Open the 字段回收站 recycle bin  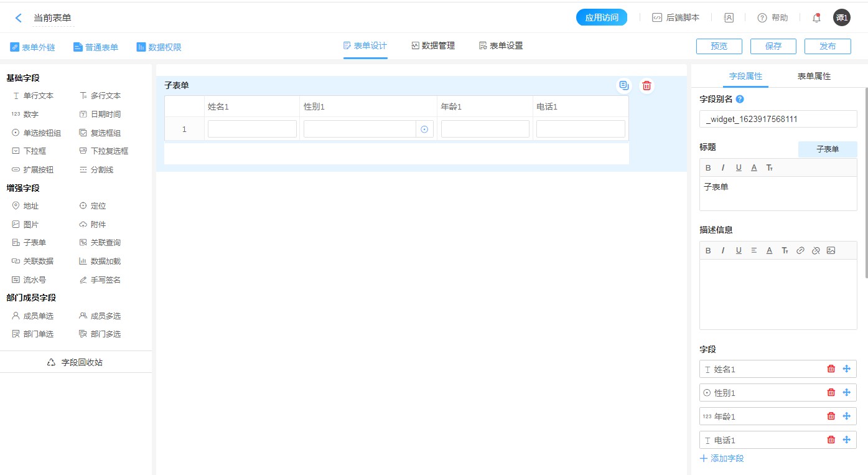[76, 362]
